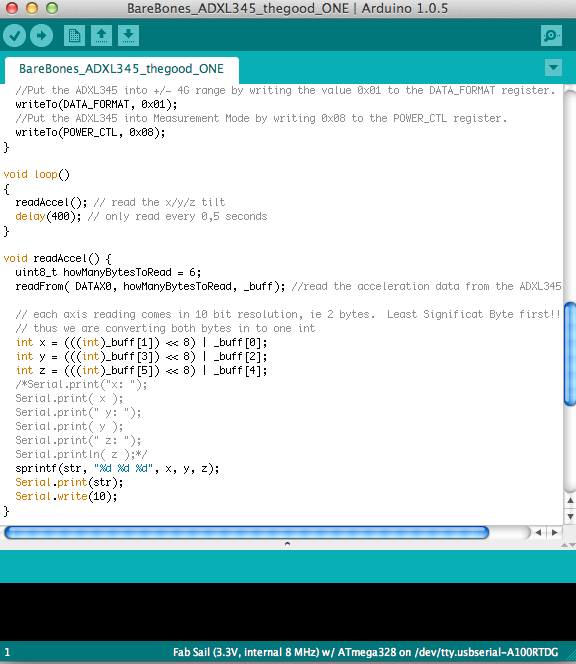Click 'uint8_t howManyBytesToRead = 6;' line
Screen dimensions: 576x664
[108, 272]
